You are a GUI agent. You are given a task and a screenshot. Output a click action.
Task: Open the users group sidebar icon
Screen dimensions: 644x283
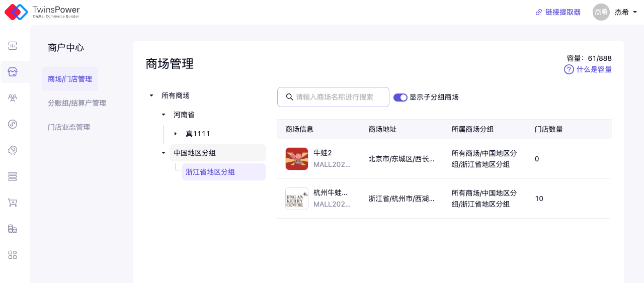click(x=13, y=98)
